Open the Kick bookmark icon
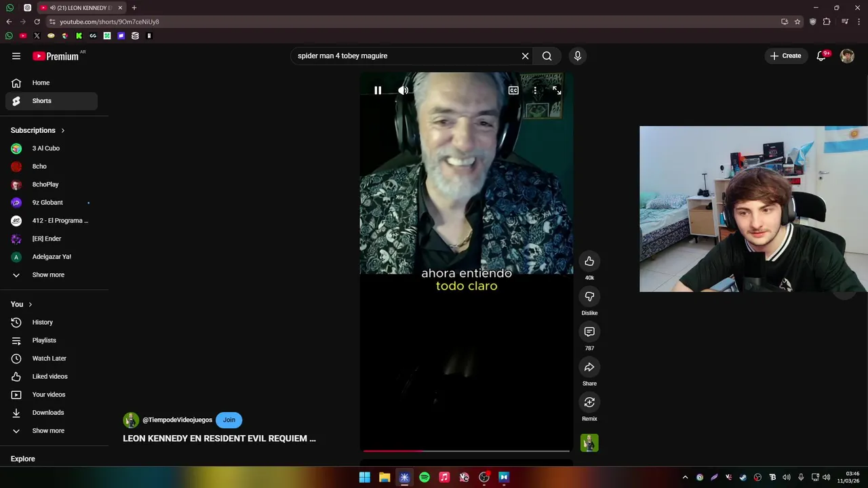 pos(79,35)
